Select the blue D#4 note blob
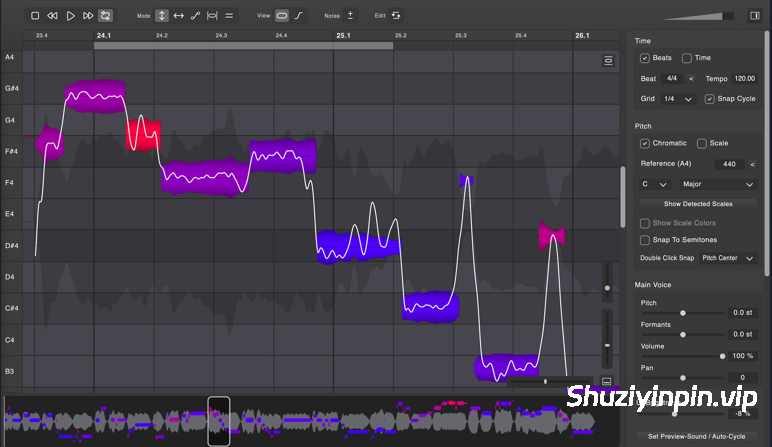772x447 pixels. pyautogui.click(x=358, y=246)
